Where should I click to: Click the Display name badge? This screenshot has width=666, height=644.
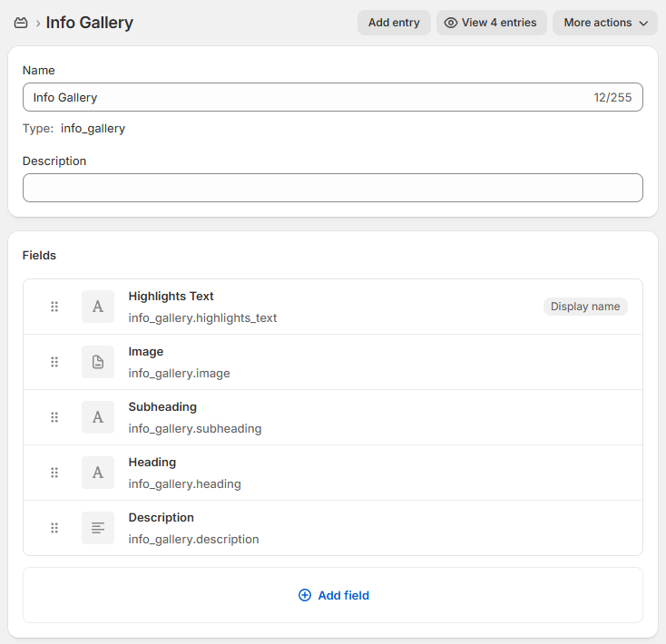(585, 307)
